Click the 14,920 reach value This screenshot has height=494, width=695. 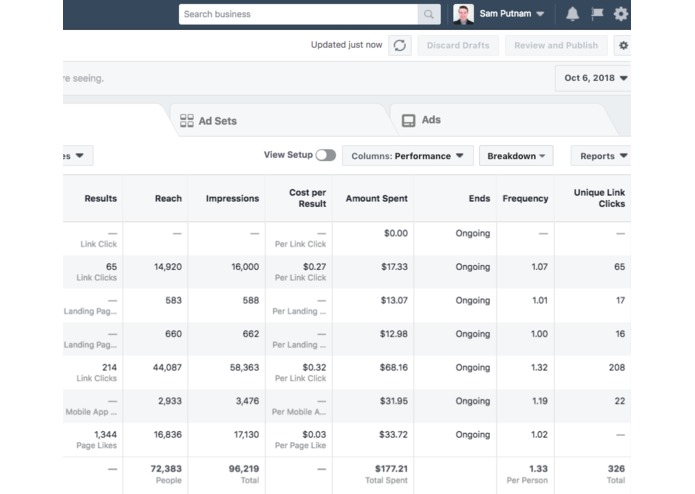[x=168, y=267]
